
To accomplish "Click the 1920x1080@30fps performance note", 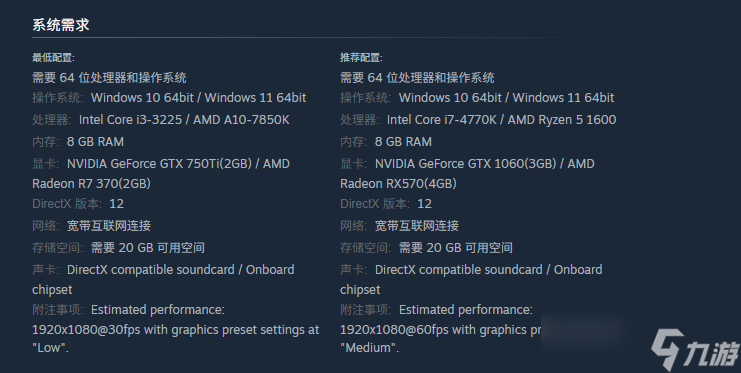I will [175, 330].
